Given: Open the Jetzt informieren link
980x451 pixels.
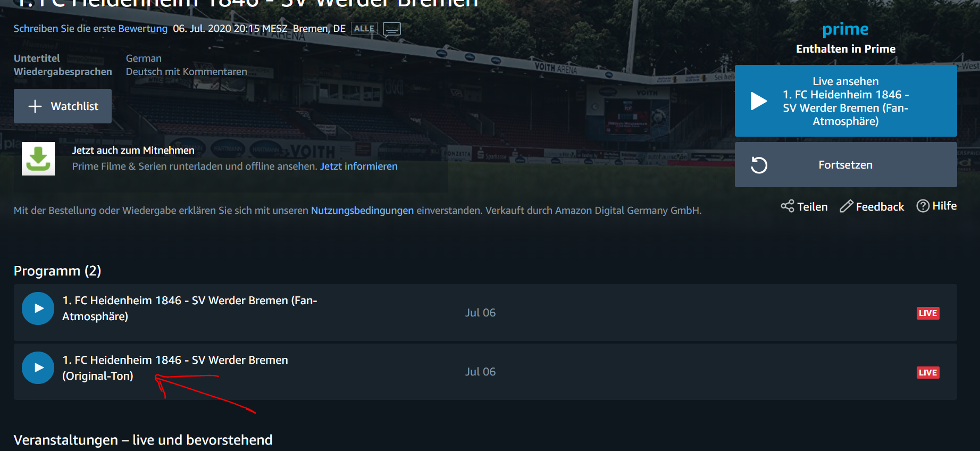Looking at the screenshot, I should [x=359, y=166].
